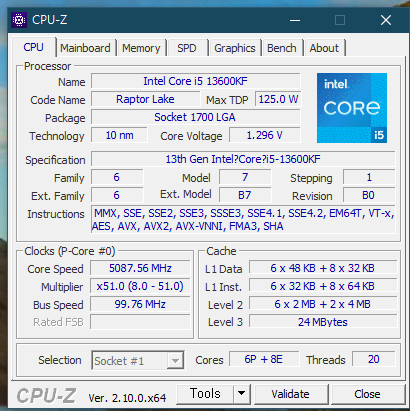Click the Core Speed value field

pyautogui.click(x=140, y=268)
